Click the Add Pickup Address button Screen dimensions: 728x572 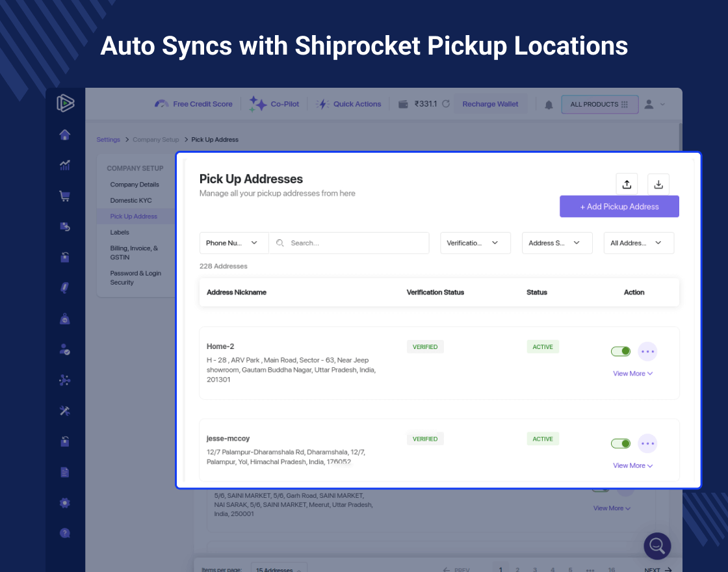(618, 206)
